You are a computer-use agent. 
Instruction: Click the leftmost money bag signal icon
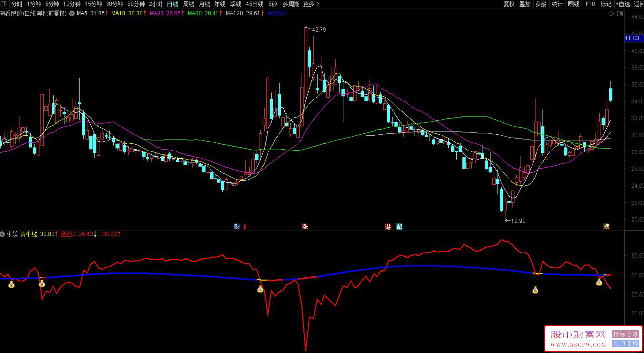pos(11,284)
